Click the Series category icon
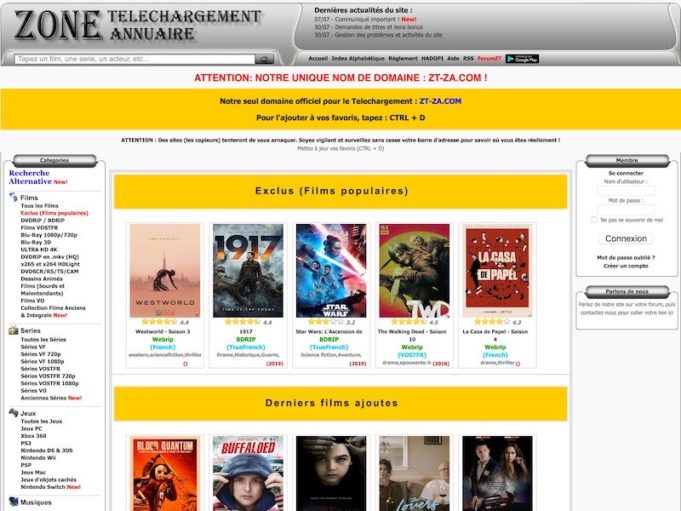Image resolution: width=681 pixels, height=511 pixels. click(13, 330)
